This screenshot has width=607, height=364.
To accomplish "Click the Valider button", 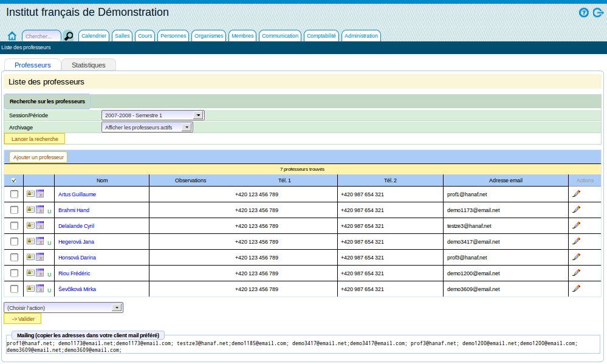I will [22, 318].
